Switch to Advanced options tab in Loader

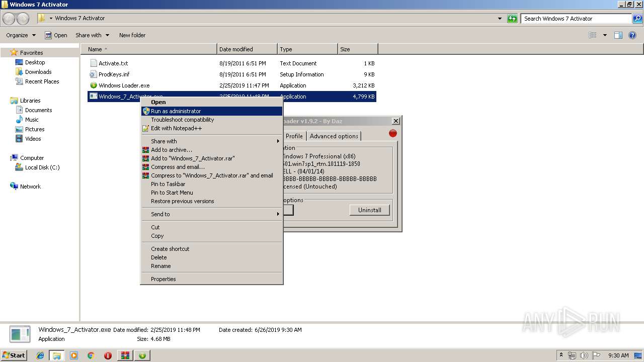334,136
